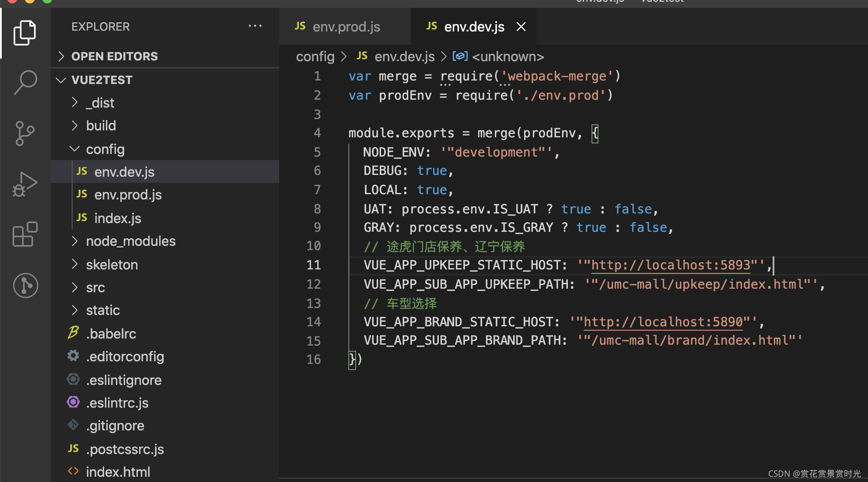Open the Extensions view
The image size is (868, 482).
pyautogui.click(x=25, y=234)
